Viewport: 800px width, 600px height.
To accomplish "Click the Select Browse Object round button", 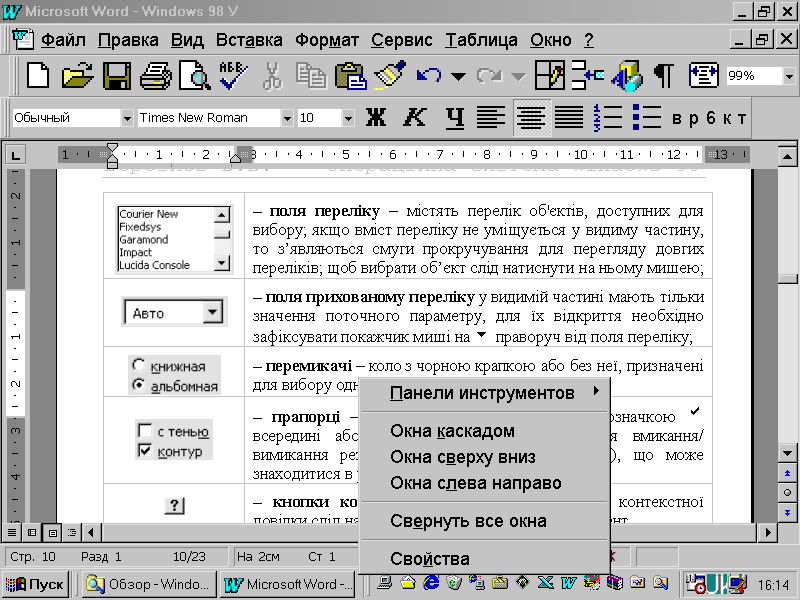I will [x=787, y=493].
